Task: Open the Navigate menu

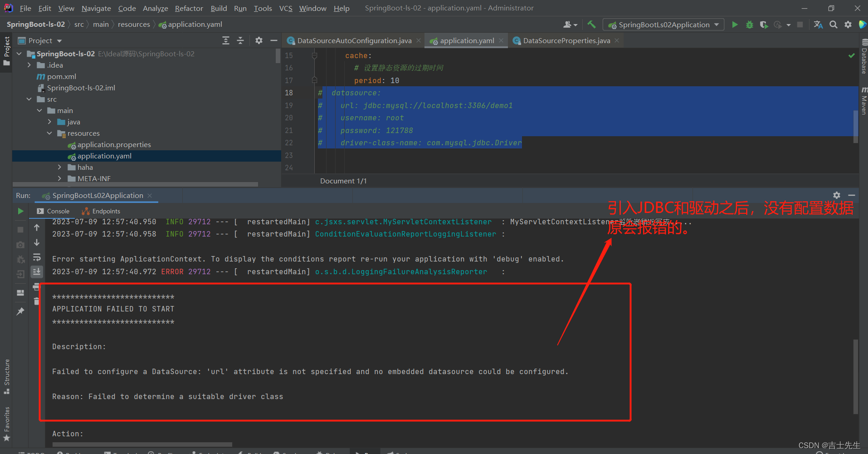Action: [x=96, y=8]
